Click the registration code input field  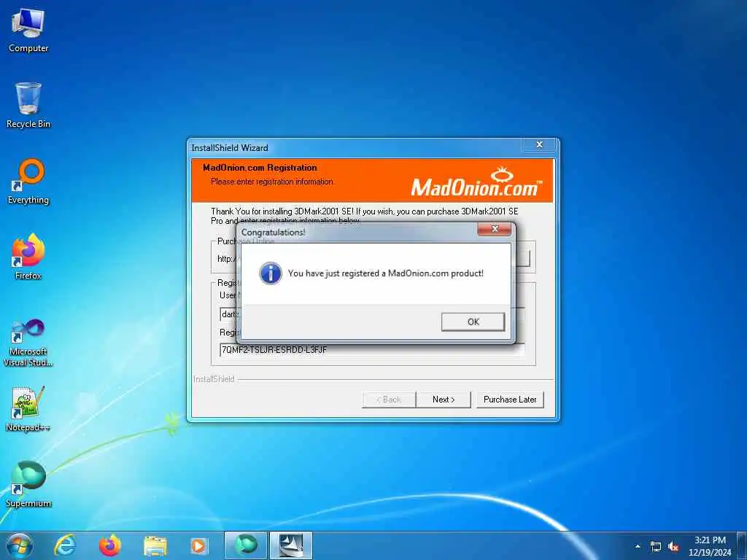[371, 350]
